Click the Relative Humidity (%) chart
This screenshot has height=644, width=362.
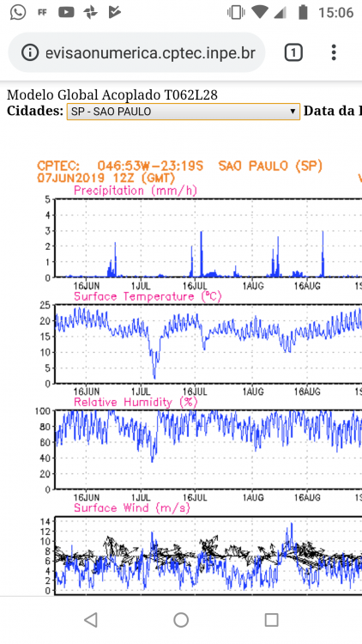(x=208, y=450)
